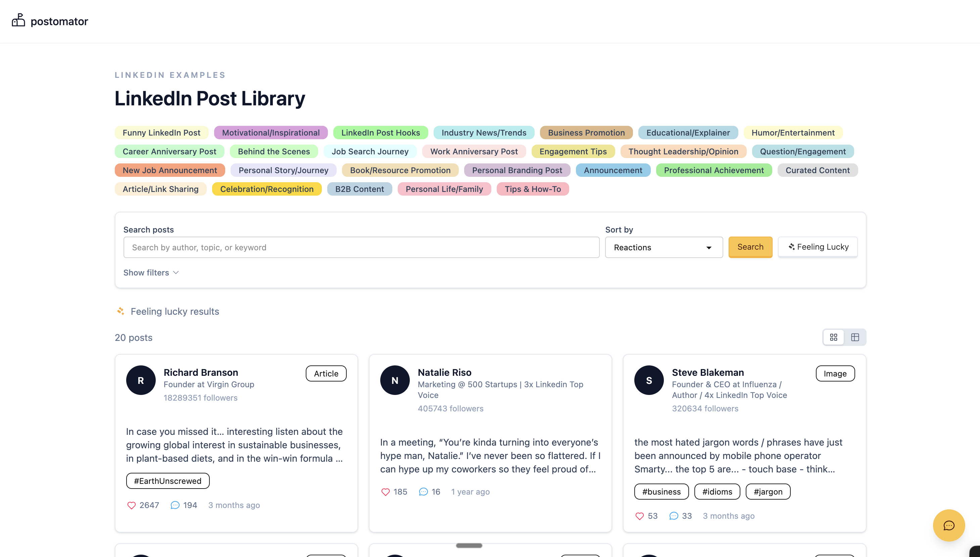Select the LinkedIn Post Hooks category

[380, 132]
